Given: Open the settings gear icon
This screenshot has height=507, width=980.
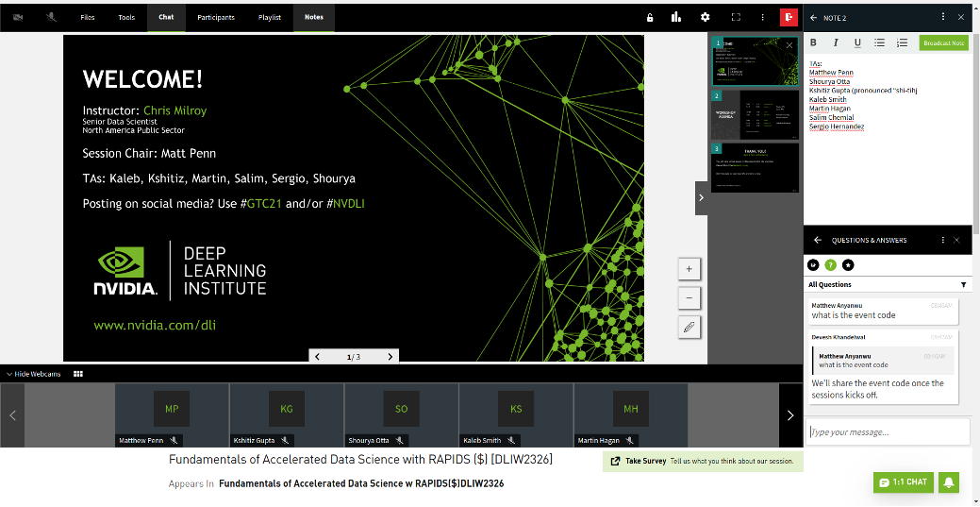Looking at the screenshot, I should 705,18.
